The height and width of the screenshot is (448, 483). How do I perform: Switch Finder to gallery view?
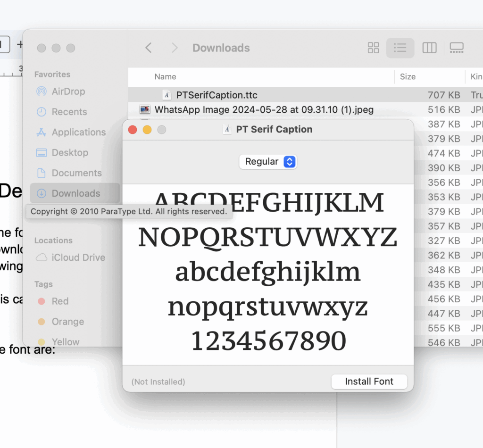click(x=457, y=48)
